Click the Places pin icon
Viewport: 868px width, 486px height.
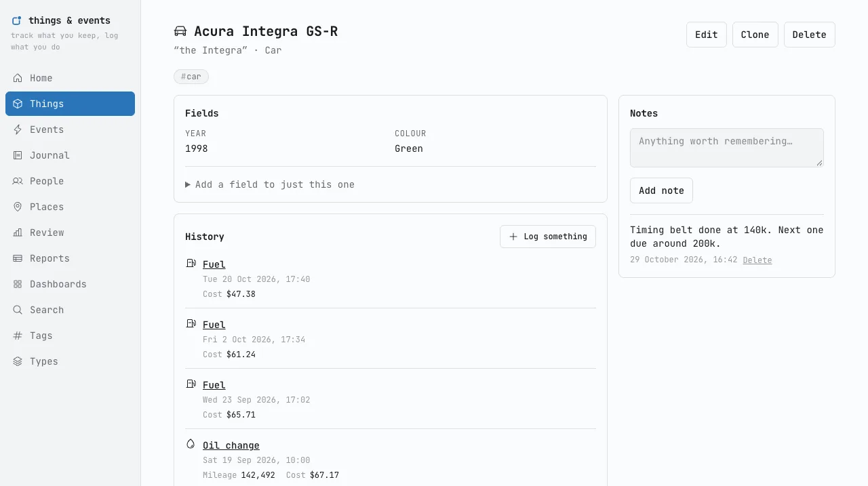point(18,207)
